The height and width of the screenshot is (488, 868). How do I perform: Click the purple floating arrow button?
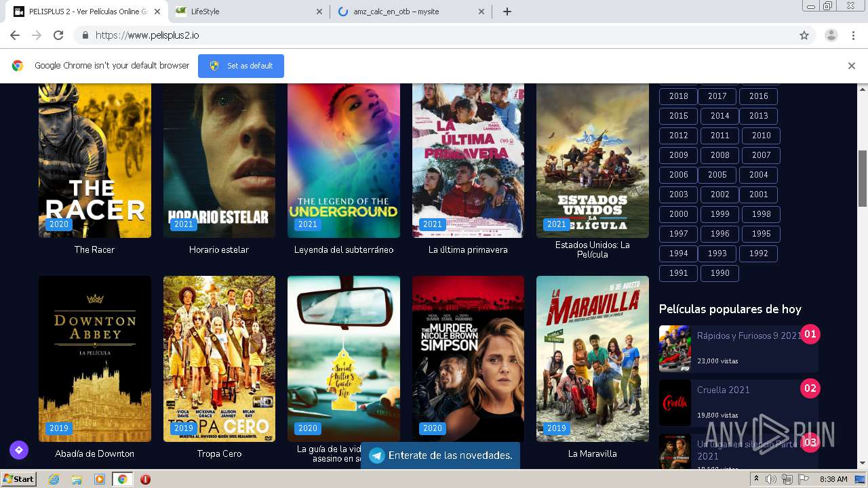pos(18,450)
